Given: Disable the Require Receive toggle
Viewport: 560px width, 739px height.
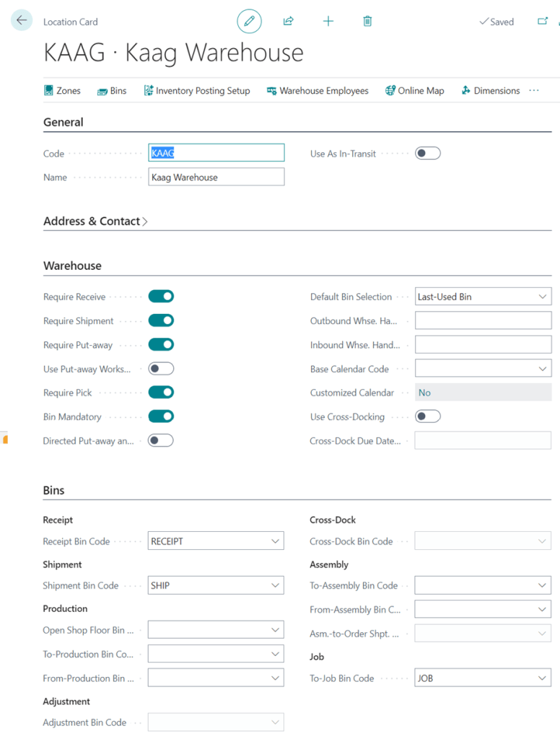Looking at the screenshot, I should (x=161, y=297).
